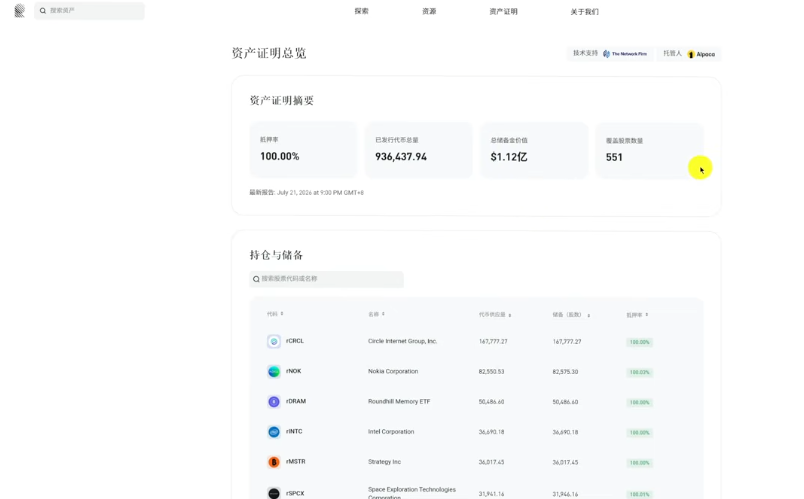Click the rCRCL token icon
804x499 pixels.
click(274, 341)
